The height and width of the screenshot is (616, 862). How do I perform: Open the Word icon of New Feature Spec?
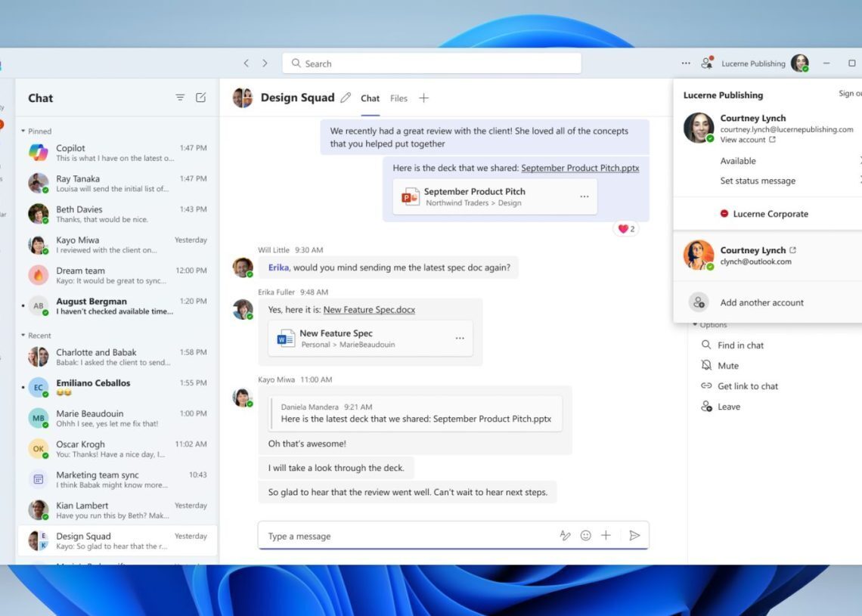pyautogui.click(x=285, y=339)
